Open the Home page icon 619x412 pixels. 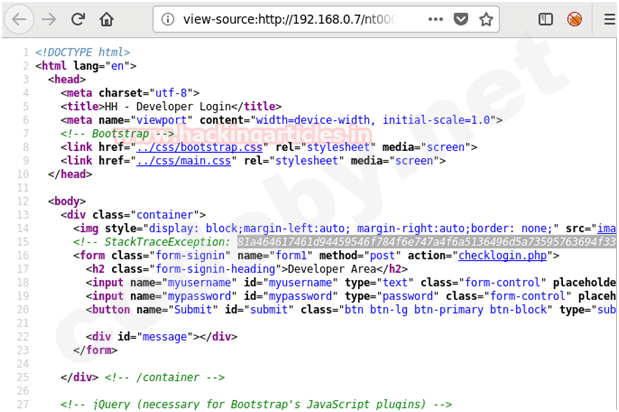click(x=107, y=19)
